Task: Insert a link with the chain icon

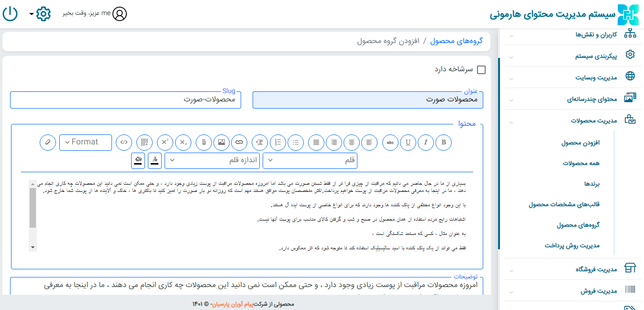Action: tap(239, 142)
